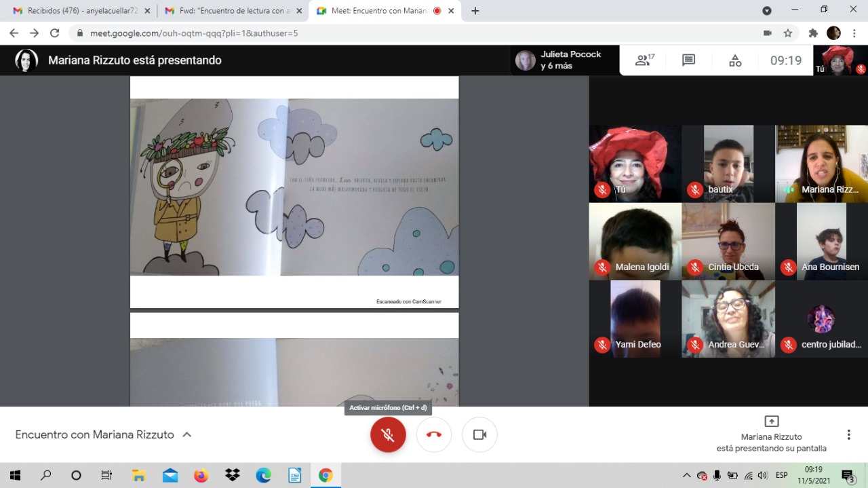
Task: Toggle the camera on or off
Action: [479, 434]
